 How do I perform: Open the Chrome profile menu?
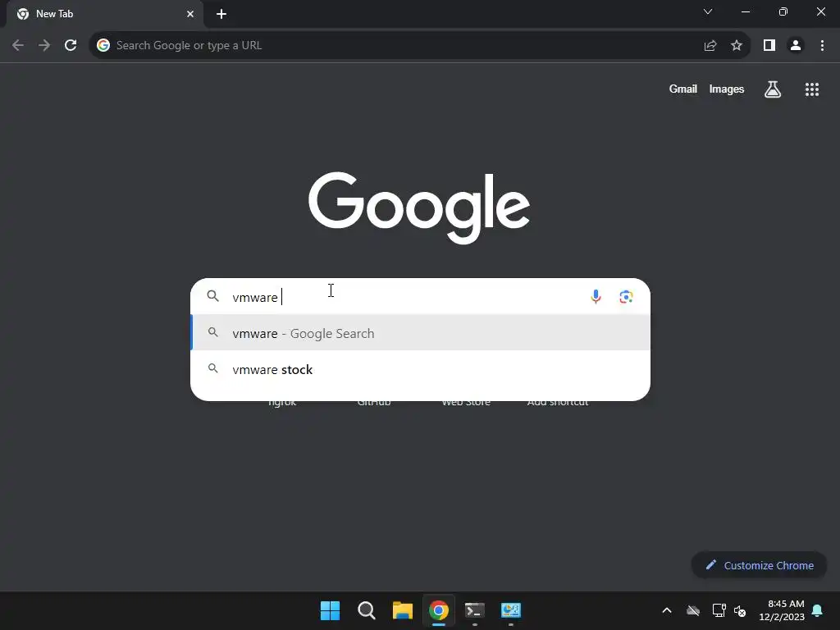pos(796,46)
